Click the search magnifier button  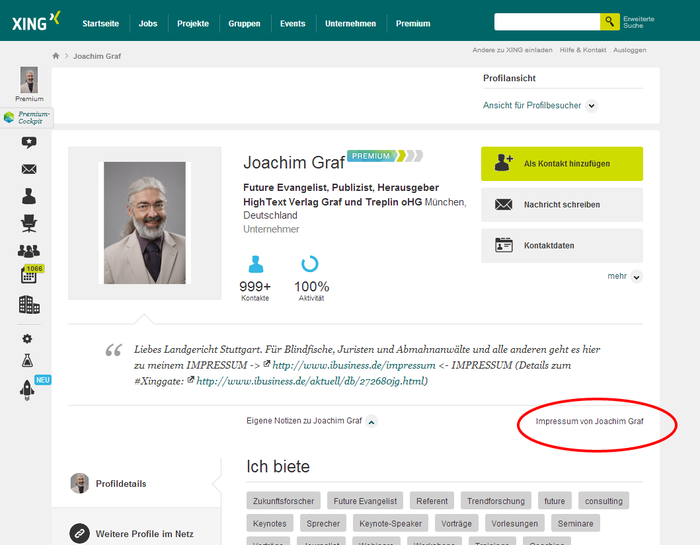point(609,21)
